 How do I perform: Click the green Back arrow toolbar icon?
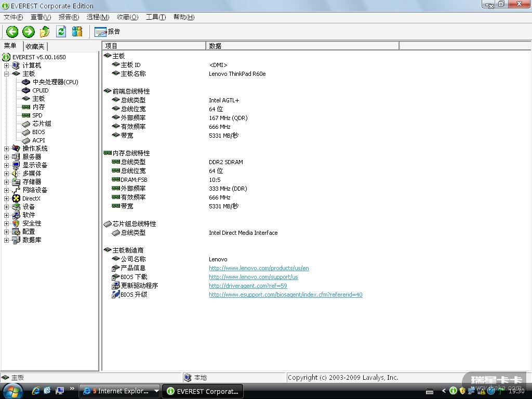[x=12, y=32]
